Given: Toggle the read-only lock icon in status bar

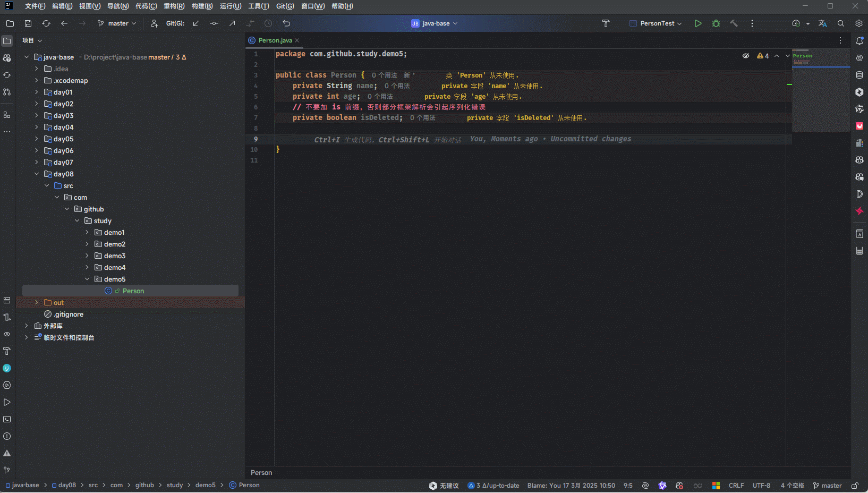Looking at the screenshot, I should click(855, 486).
